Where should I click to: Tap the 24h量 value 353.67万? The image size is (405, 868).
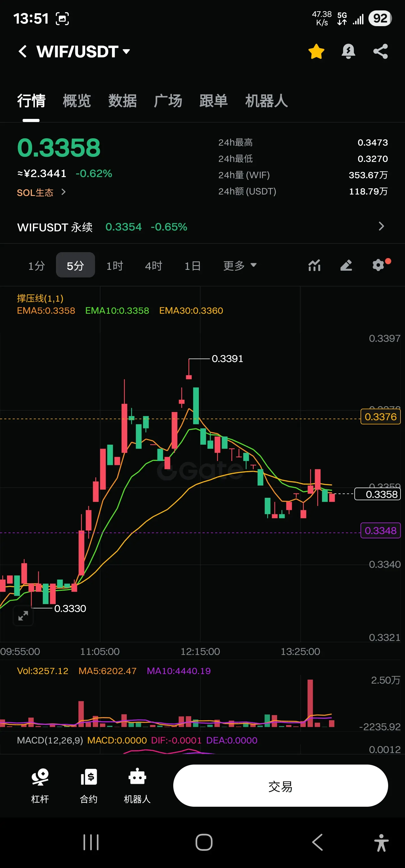click(x=368, y=175)
